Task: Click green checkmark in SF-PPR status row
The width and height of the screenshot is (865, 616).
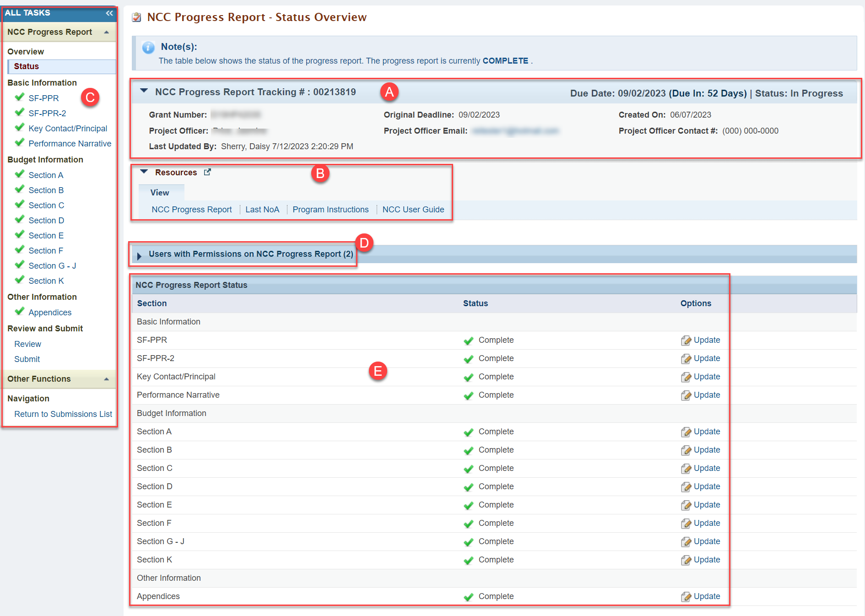Action: coord(469,341)
